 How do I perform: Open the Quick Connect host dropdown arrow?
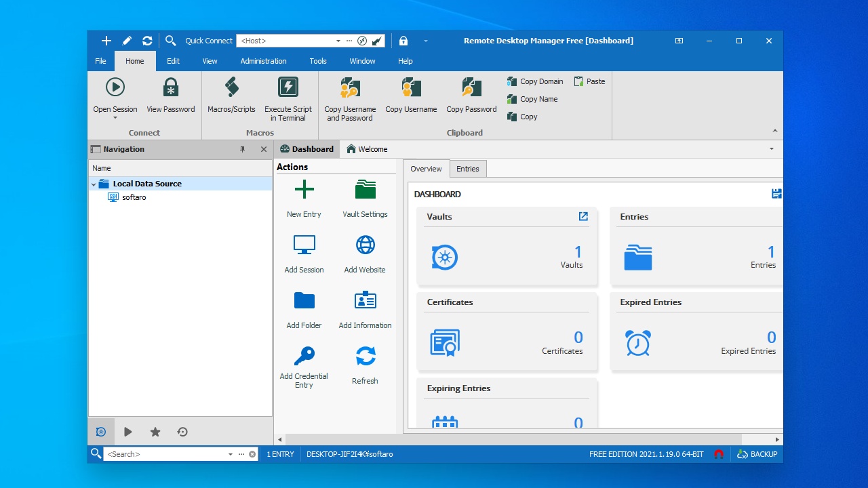tap(338, 41)
